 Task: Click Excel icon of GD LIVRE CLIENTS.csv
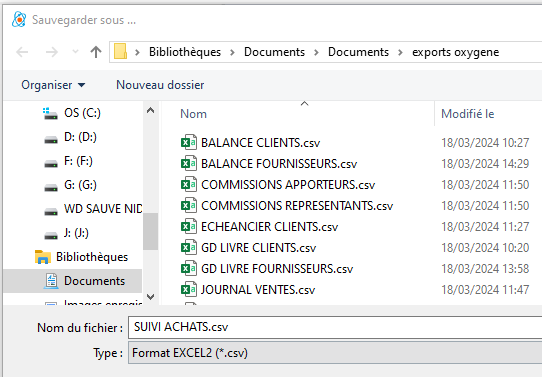(x=189, y=247)
